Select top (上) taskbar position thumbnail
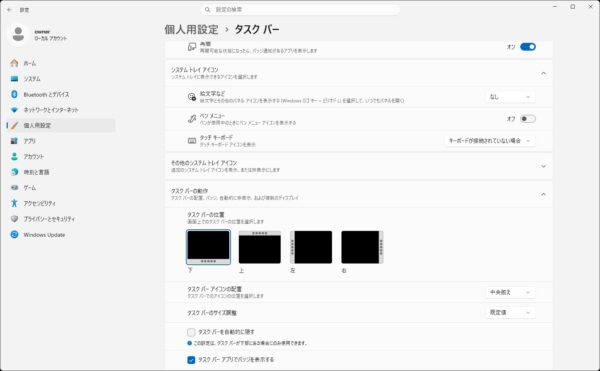The width and height of the screenshot is (600, 371). (260, 247)
